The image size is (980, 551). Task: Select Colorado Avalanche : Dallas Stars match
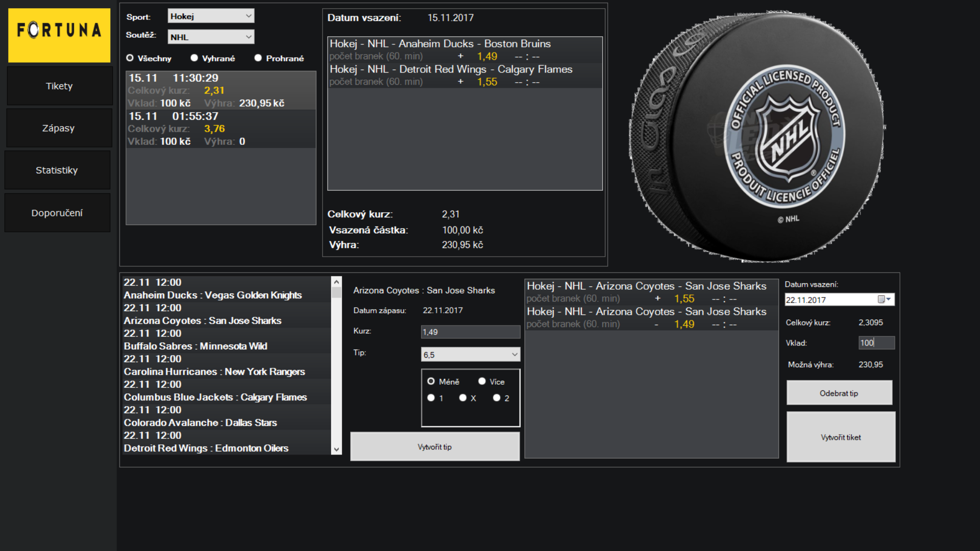[x=227, y=417]
